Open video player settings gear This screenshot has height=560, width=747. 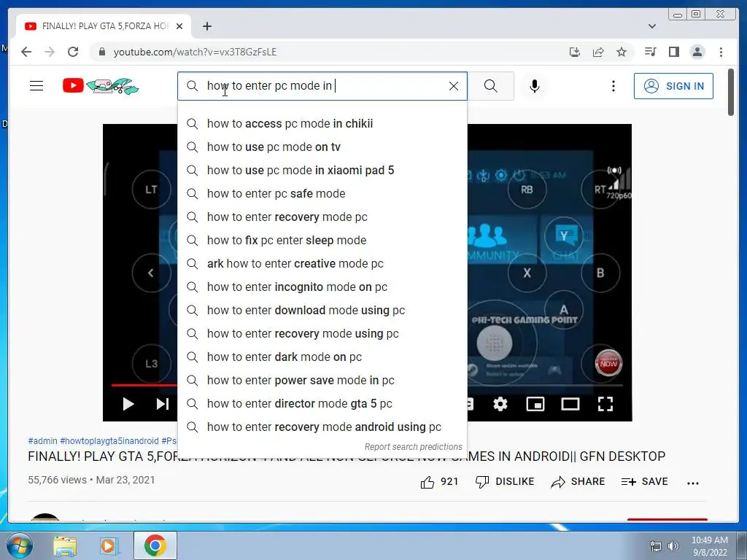pyautogui.click(x=500, y=404)
